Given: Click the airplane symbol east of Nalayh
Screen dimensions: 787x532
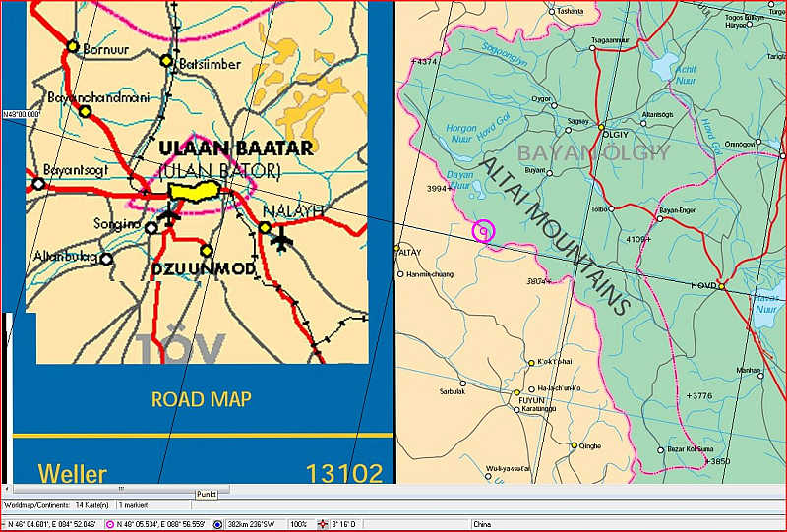Looking at the screenshot, I should pos(281,239).
